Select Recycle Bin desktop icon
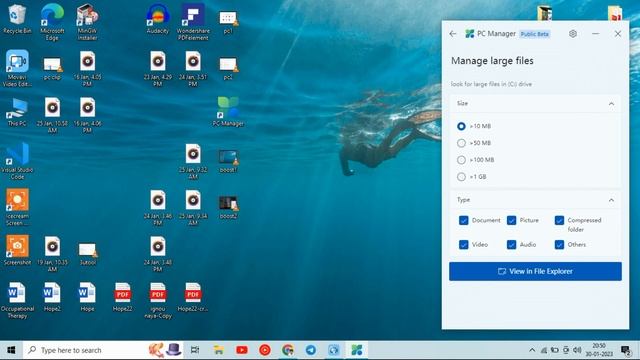Image resolution: width=640 pixels, height=360 pixels. 17,19
